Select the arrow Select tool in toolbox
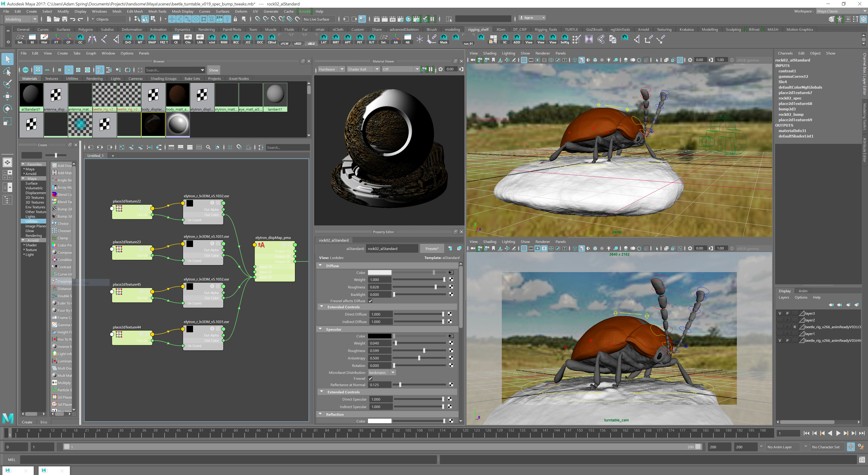 point(7,59)
